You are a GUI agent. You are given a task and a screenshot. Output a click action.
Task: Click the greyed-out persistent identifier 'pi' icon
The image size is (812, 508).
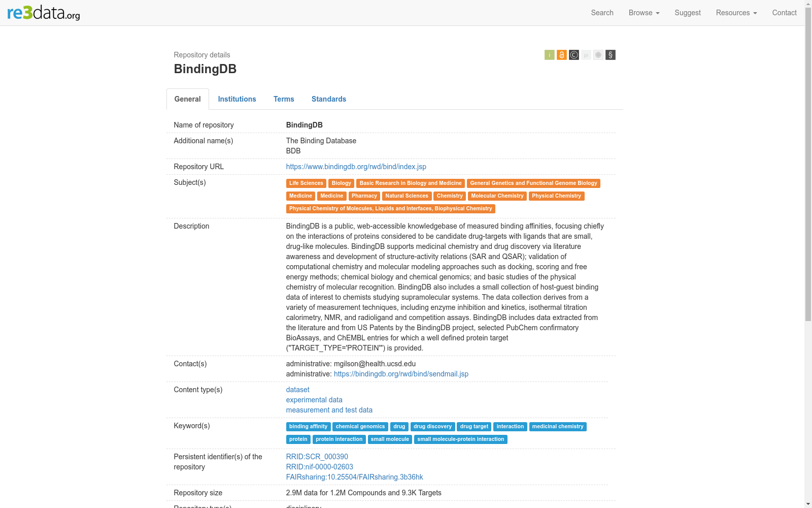pos(586,55)
